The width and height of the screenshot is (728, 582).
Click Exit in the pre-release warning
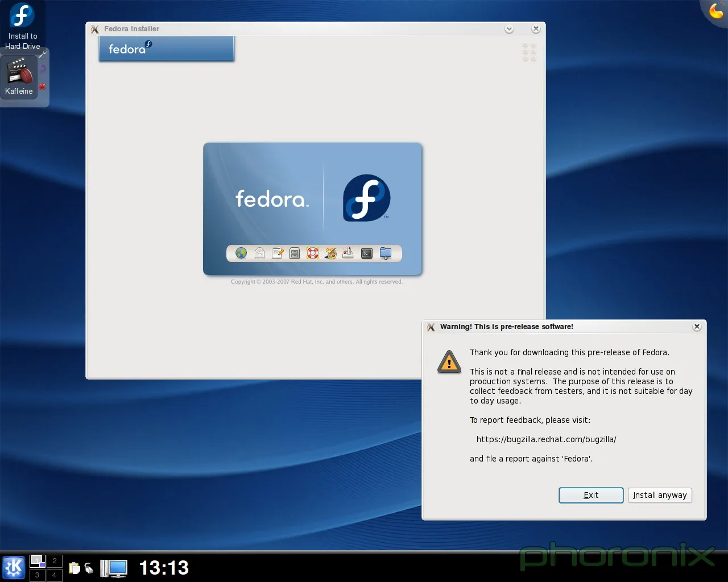pos(591,495)
